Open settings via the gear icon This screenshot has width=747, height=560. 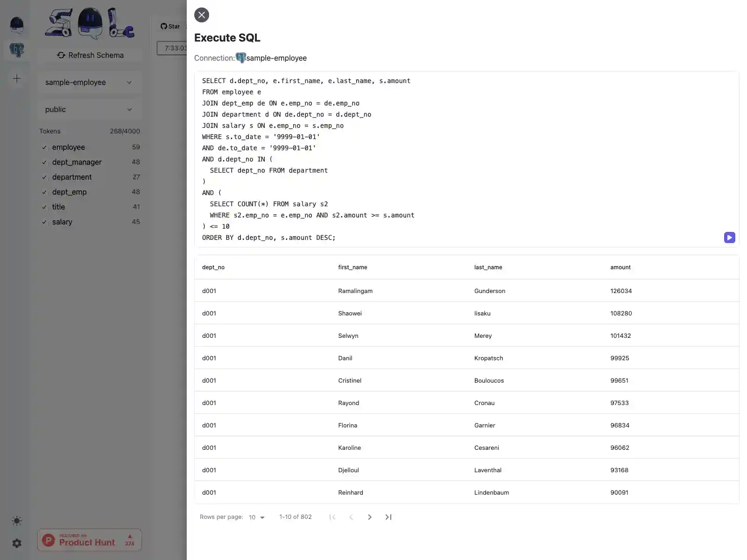pos(17,543)
